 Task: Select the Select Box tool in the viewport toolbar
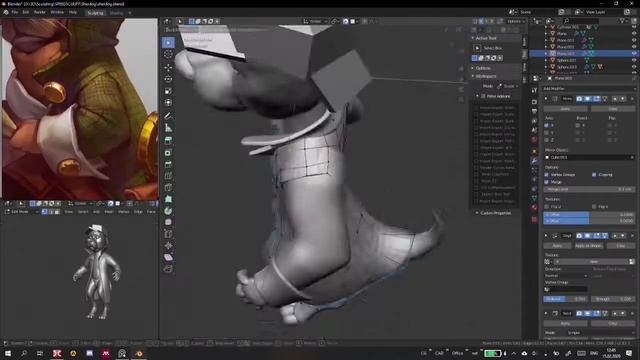click(168, 42)
